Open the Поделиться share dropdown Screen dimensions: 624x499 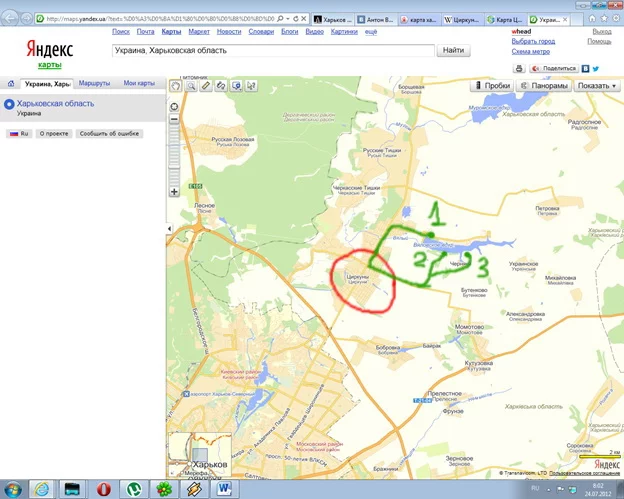pos(556,68)
